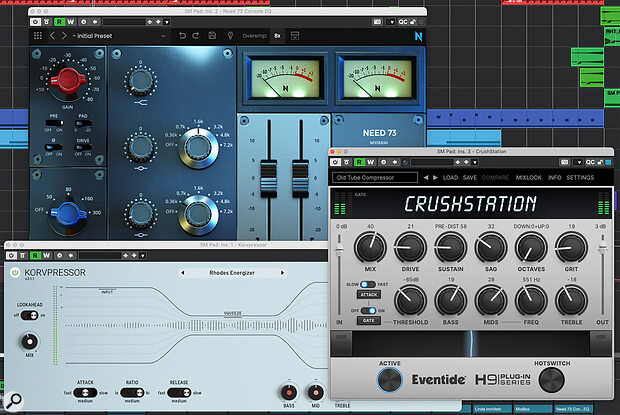Change the Oversampling 8x setting
Image resolution: width=620 pixels, height=415 pixels.
coord(277,36)
